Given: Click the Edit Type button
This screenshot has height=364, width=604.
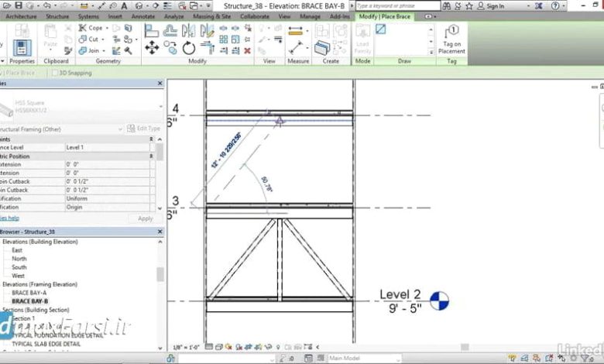Looking at the screenshot, I should (x=144, y=129).
